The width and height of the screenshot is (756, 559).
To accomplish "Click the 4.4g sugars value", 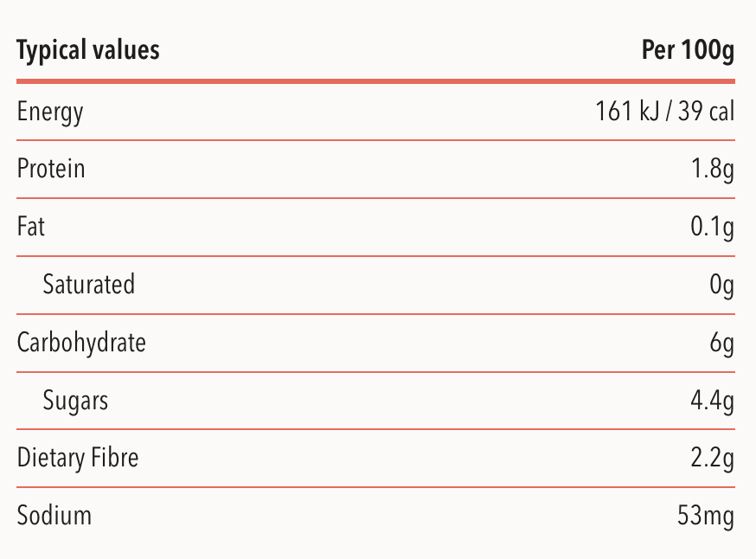I will click(x=712, y=401).
